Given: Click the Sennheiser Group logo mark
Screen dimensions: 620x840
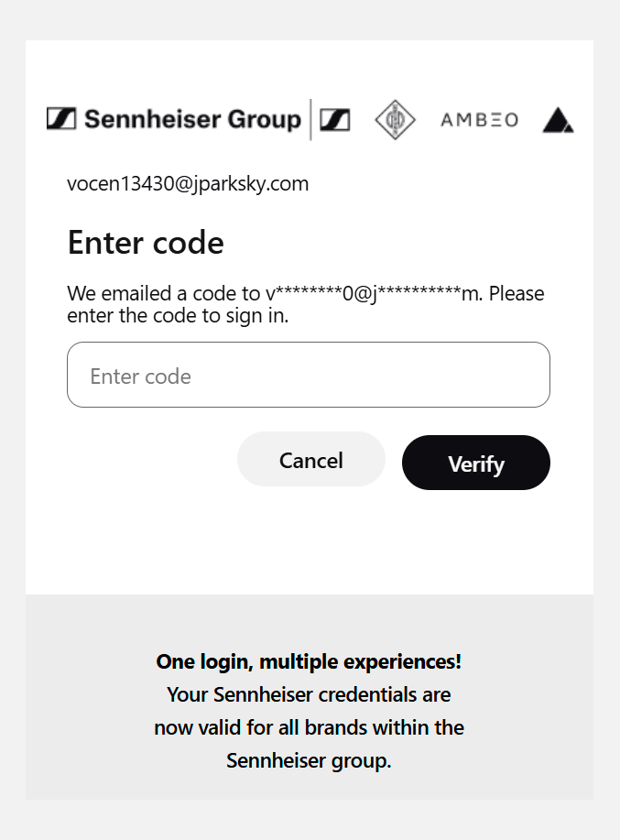Looking at the screenshot, I should (x=60, y=119).
